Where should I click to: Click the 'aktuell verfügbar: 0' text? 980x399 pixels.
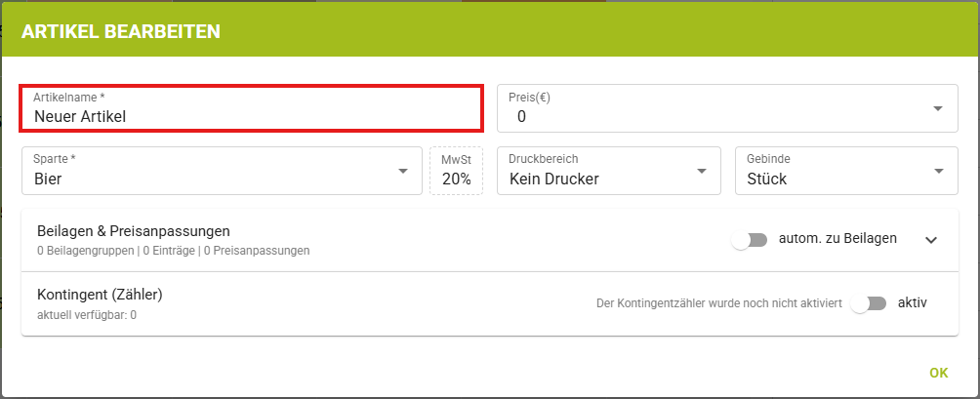click(87, 315)
